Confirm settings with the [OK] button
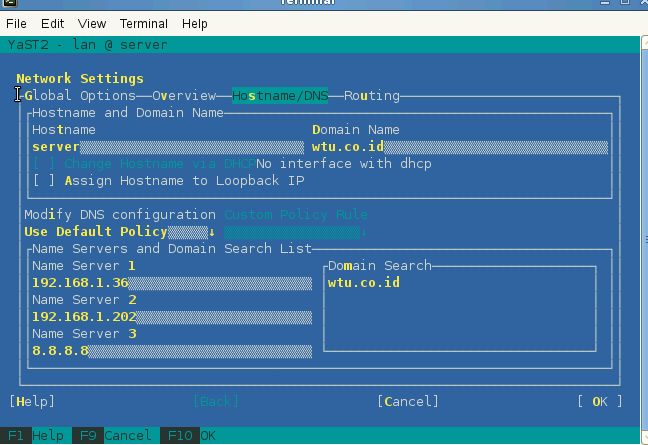This screenshot has width=648, height=445. 600,402
